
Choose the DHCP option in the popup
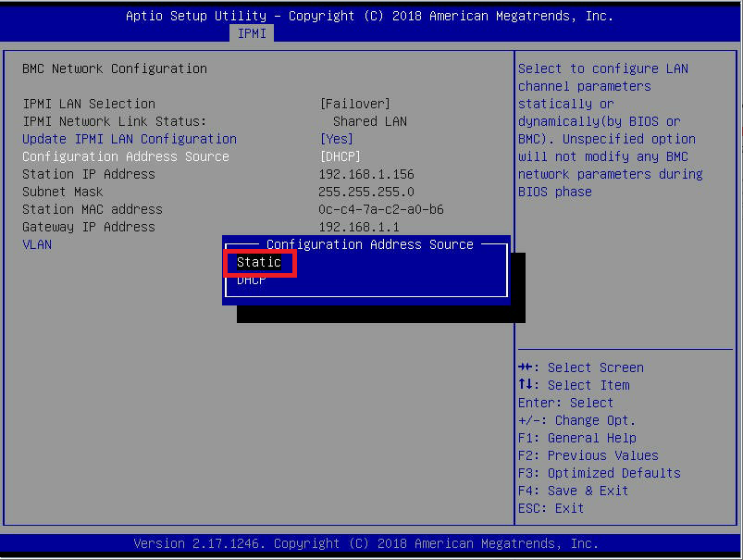pos(252,280)
